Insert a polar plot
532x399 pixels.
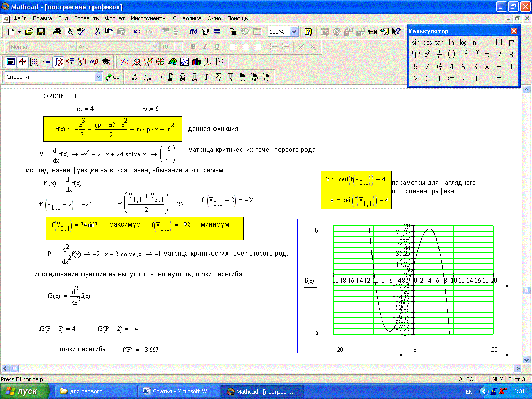click(x=161, y=62)
